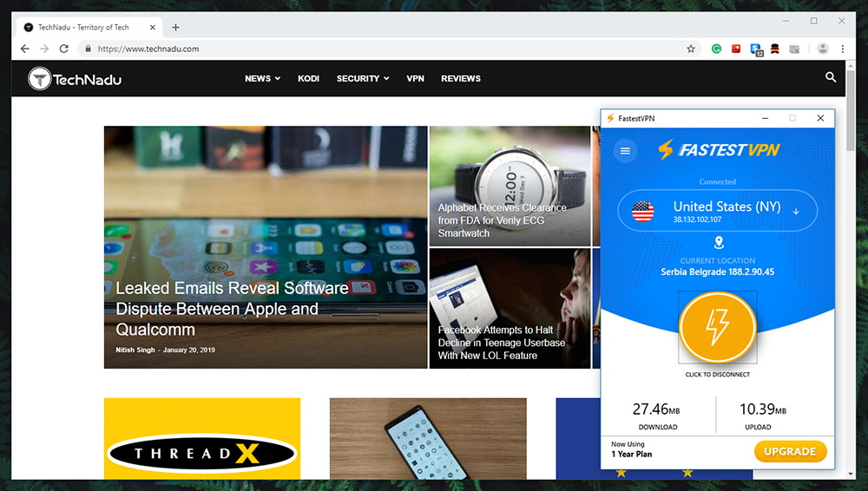Click the 10.39 MB upload value
Image resolution: width=868 pixels, height=491 pixels.
point(763,409)
